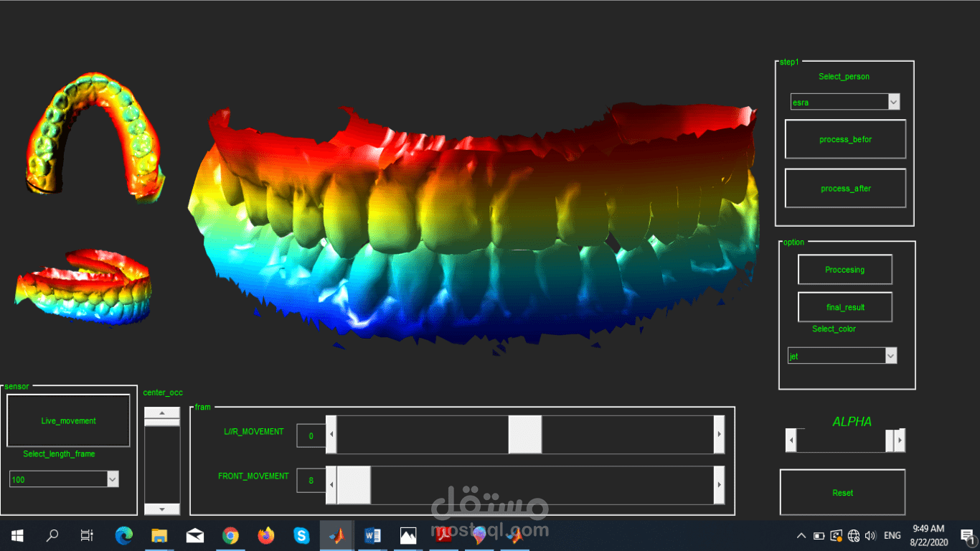Screen dimensions: 980x551
Task: Show the final_result
Action: tap(845, 307)
